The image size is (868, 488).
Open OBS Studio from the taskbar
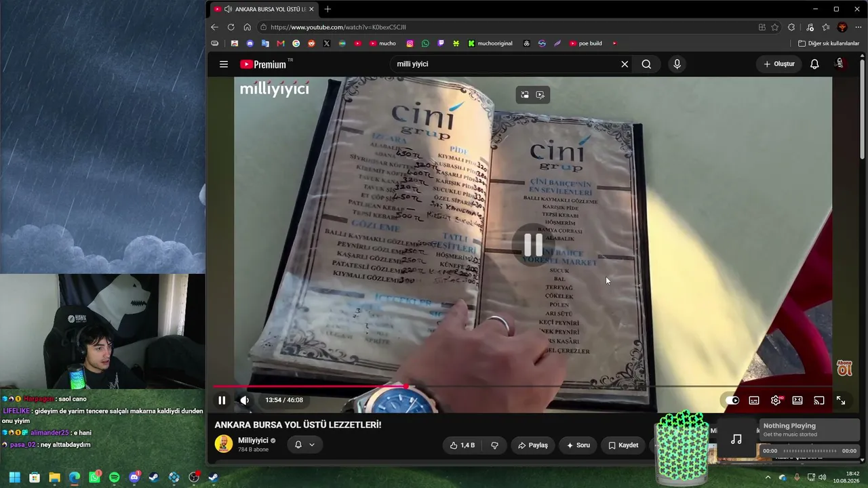click(194, 477)
